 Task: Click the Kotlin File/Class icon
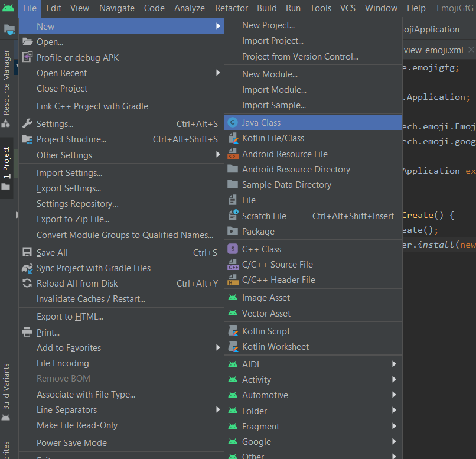[233, 138]
